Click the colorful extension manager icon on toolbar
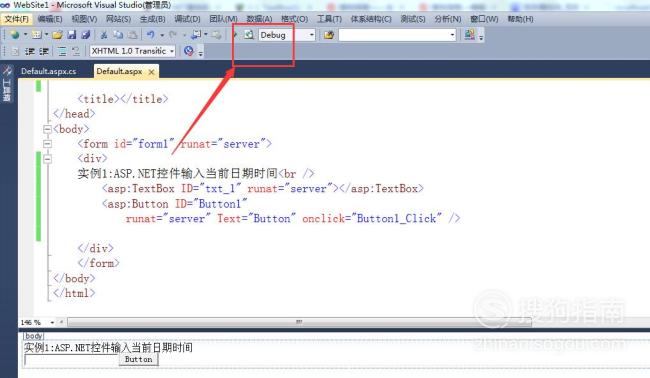Image resolution: width=650 pixels, height=378 pixels. (469, 34)
